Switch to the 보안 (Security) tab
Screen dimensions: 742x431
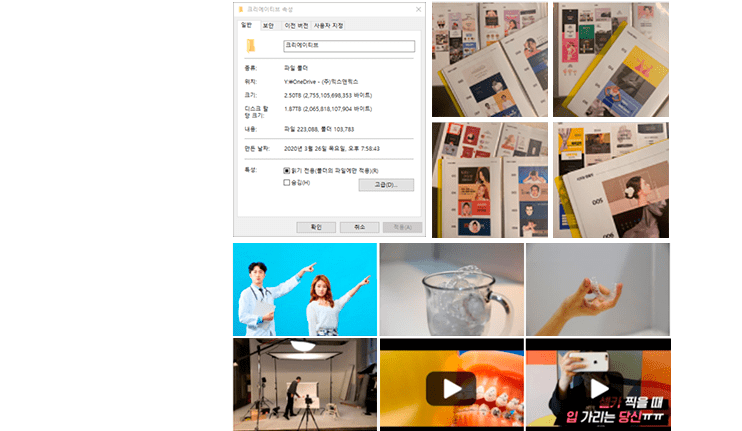(x=268, y=25)
